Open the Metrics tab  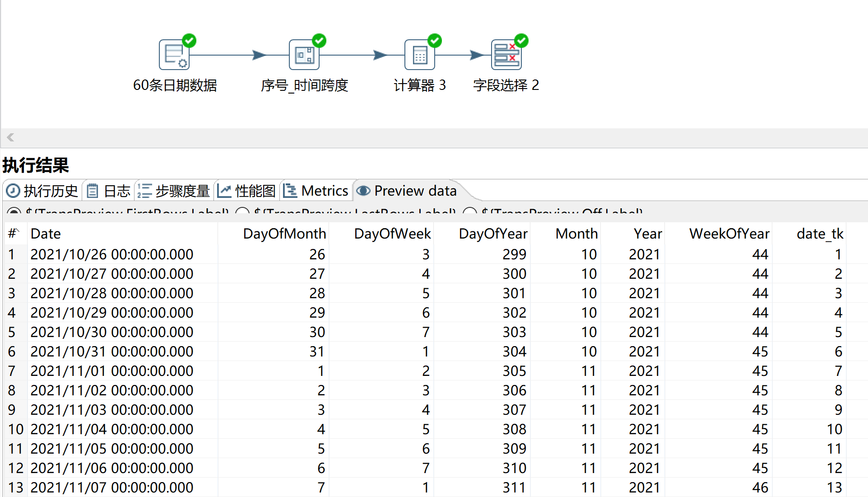[316, 191]
